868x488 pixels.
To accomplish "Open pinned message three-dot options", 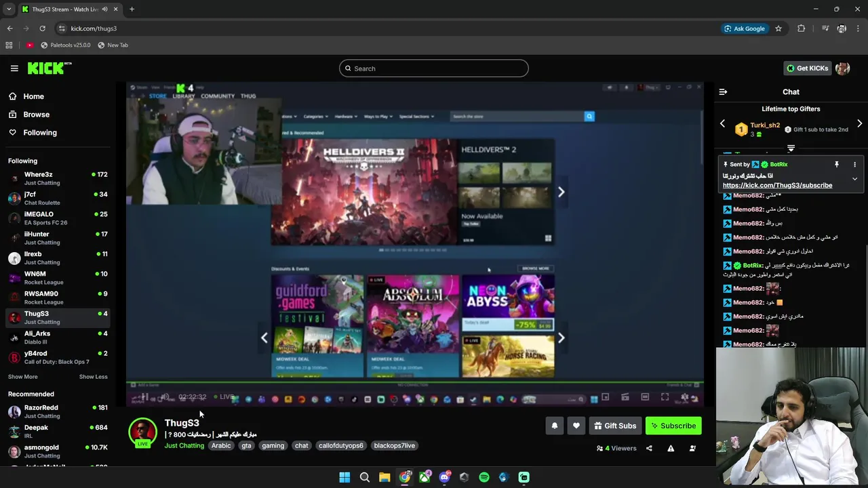I will click(x=854, y=165).
